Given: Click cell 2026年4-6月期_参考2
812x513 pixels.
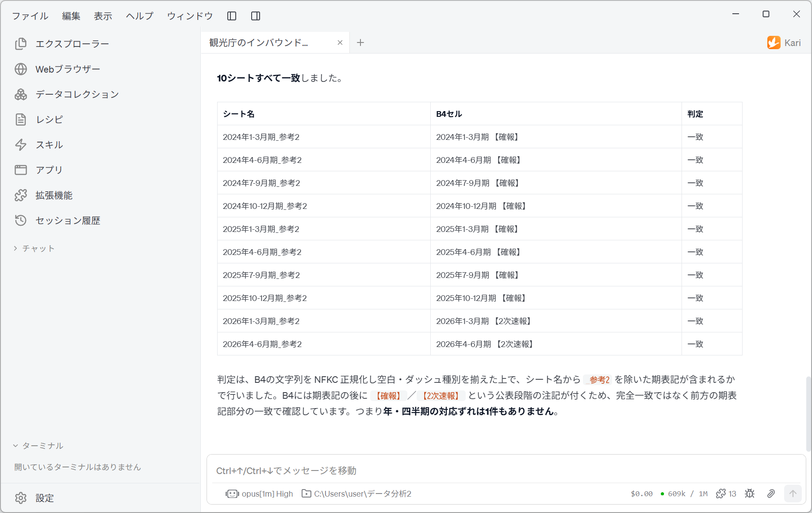Looking at the screenshot, I should pos(324,344).
